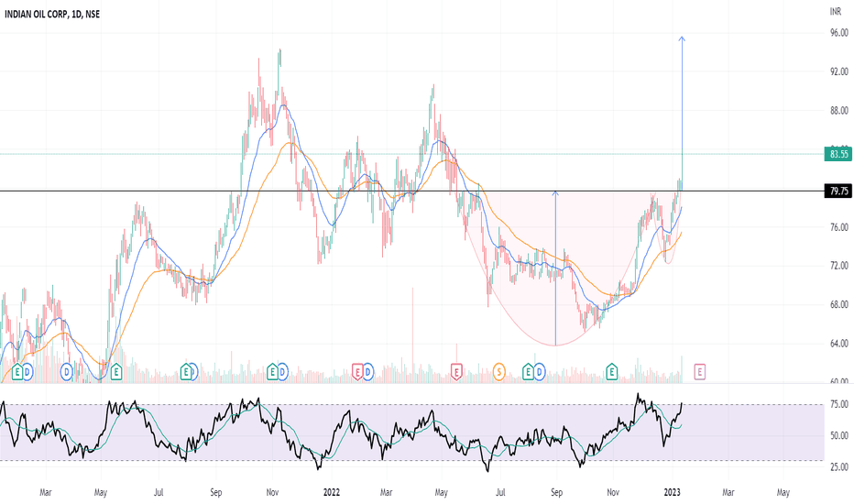
Task: Click the Jul label just after May 2021
Action: click(x=159, y=493)
